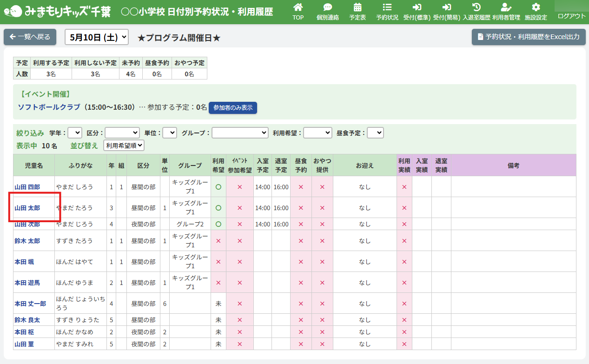Toggle 利用実績 cross for 山田 次郎
This screenshot has width=589, height=364.
404,224
